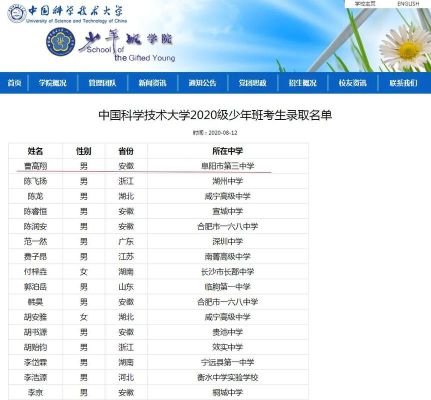Open the 校友资讯 navigation menu
Viewport: 431px width, 400px height.
coord(352,83)
